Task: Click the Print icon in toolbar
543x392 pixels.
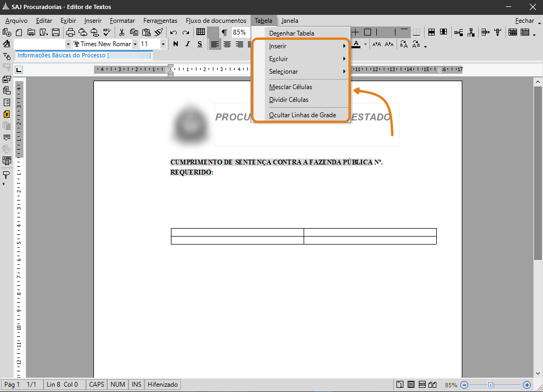Action: pyautogui.click(x=70, y=32)
